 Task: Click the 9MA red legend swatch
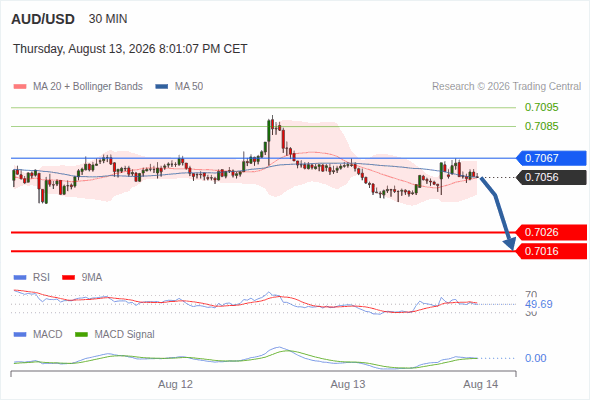coord(68,278)
